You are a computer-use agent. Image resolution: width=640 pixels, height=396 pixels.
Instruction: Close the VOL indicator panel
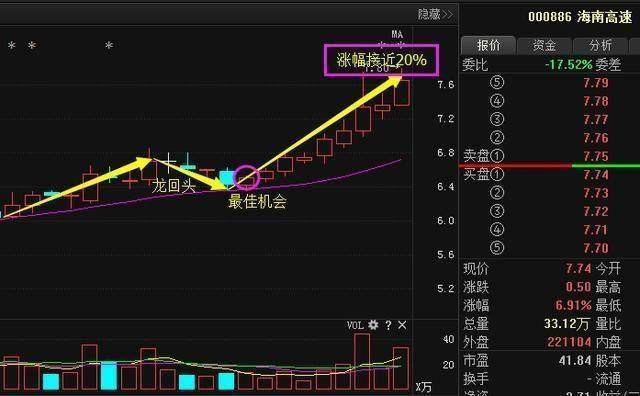tap(402, 325)
